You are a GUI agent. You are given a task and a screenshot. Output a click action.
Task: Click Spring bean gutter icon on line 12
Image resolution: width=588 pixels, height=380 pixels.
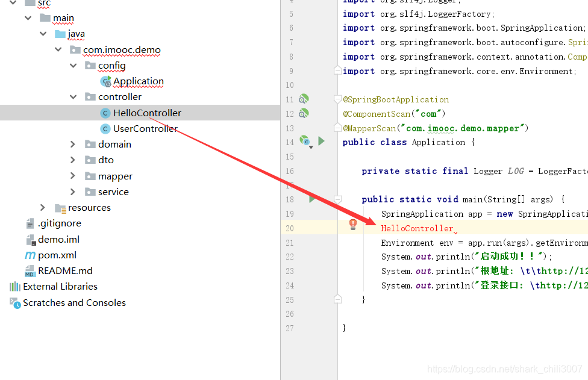tap(304, 113)
